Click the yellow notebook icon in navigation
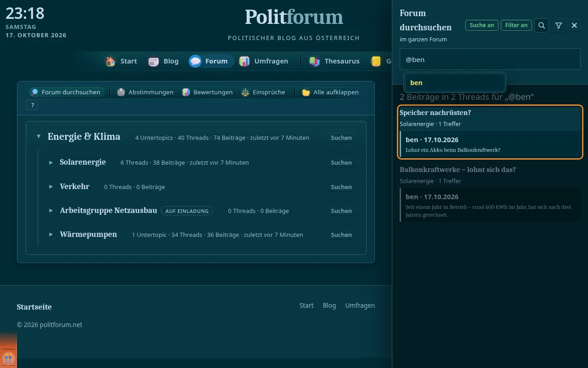The image size is (588, 368). point(376,61)
